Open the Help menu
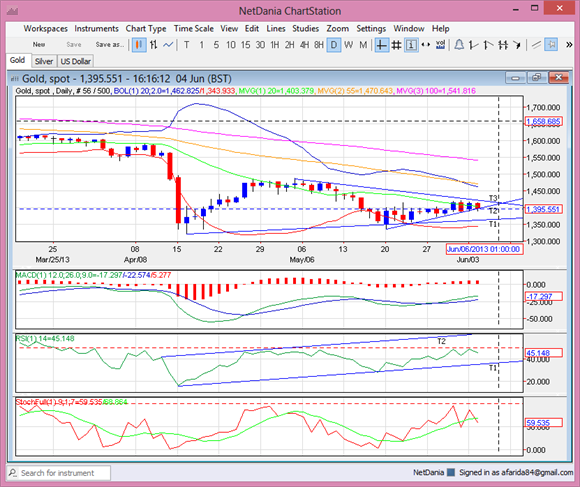This screenshot has height=487, width=580. (441, 28)
